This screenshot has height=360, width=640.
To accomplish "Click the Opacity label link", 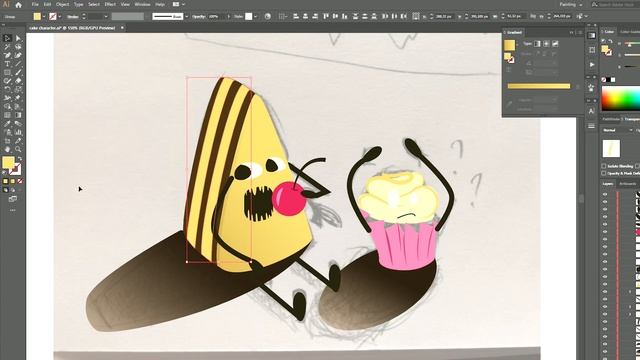I will (x=199, y=16).
